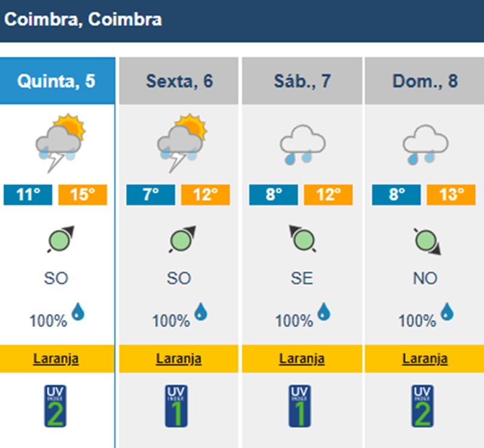
Task: Click the Coimbra, Coimbra location header
Action: tap(83, 20)
